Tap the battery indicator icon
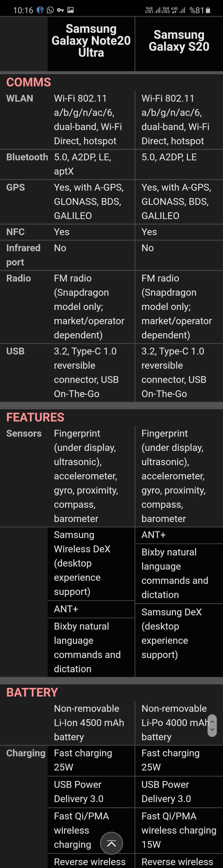This screenshot has height=868, width=223. 208,10
